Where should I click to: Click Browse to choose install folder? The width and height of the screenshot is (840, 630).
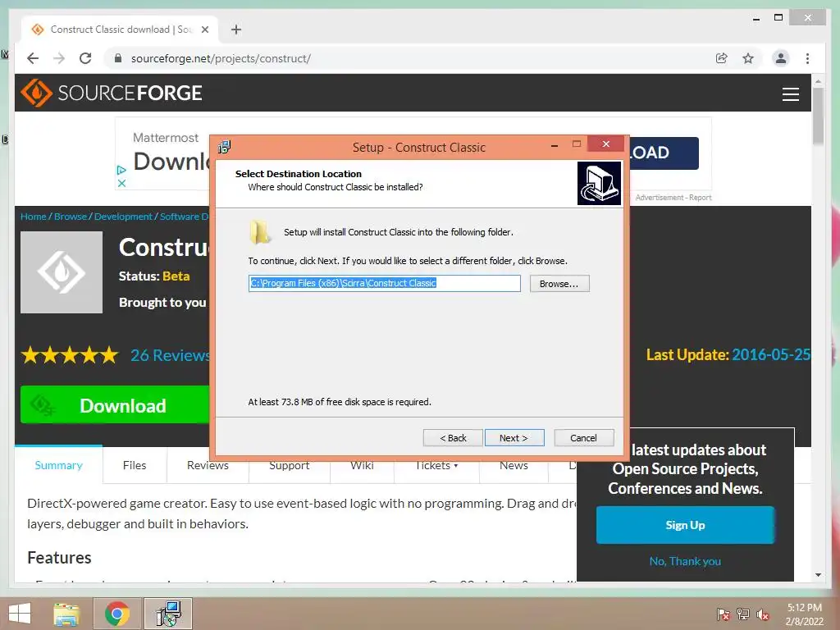click(x=559, y=283)
